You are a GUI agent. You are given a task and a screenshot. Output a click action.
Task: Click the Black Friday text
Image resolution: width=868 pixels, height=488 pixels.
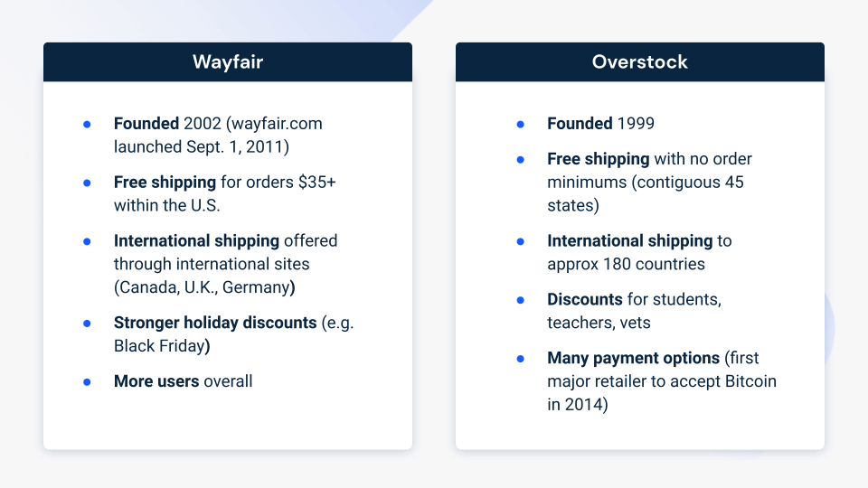pos(160,346)
